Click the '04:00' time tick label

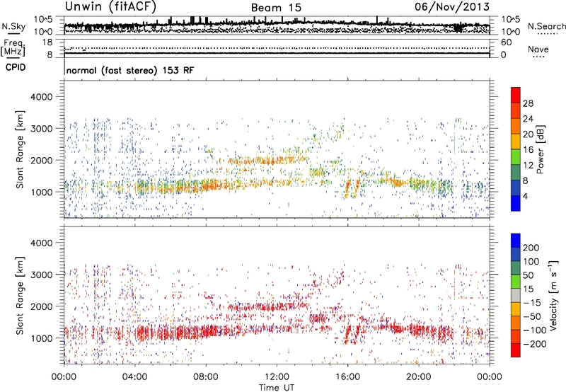134,377
